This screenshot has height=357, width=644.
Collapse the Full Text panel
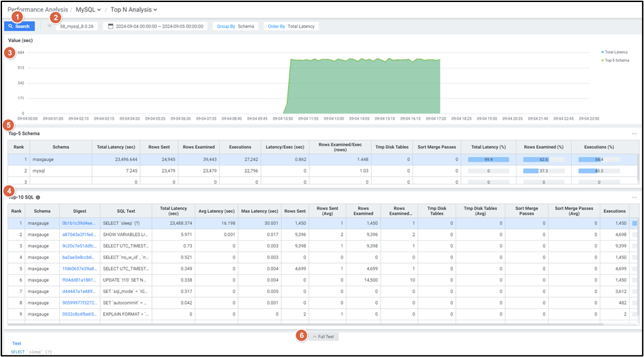[x=323, y=337]
